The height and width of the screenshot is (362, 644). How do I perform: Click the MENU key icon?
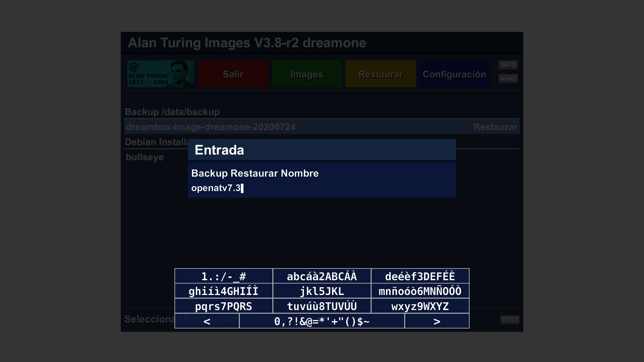[508, 79]
